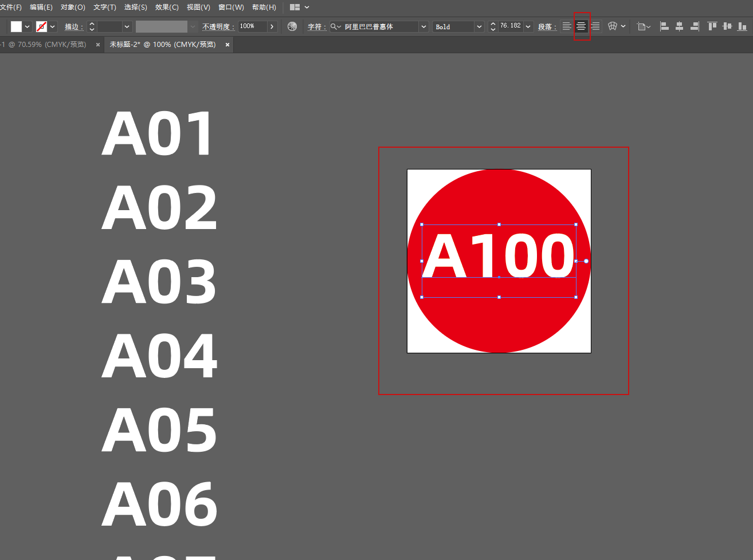Open the 窗口(W) menu
Image resolution: width=753 pixels, height=560 pixels.
pyautogui.click(x=231, y=7)
